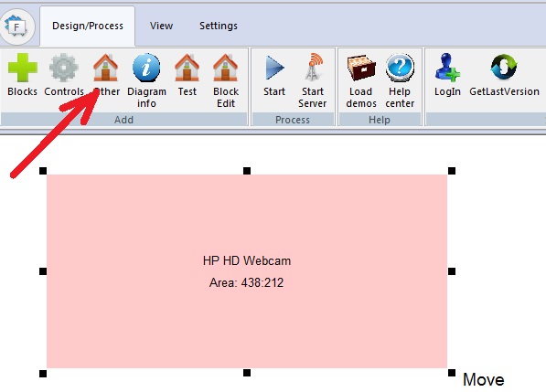Click GetLastVersion update icon
546x392 pixels.
click(x=504, y=67)
